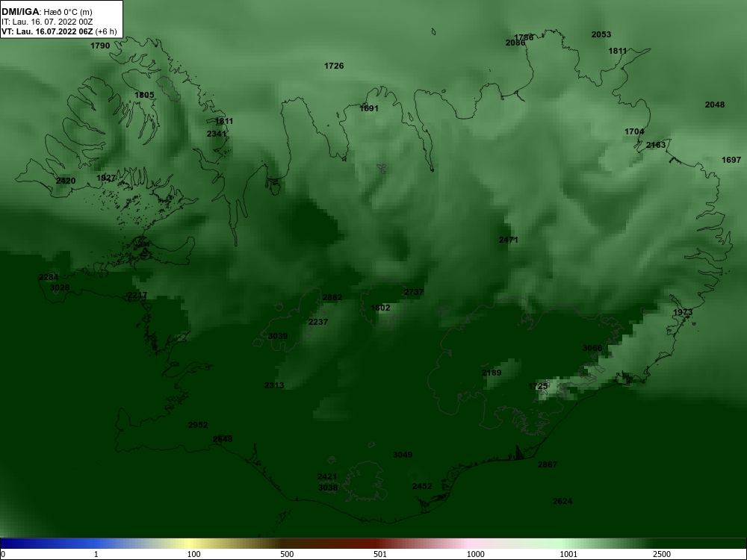This screenshot has width=747, height=560.
Task: Select the height value 3049
Action: point(403,455)
